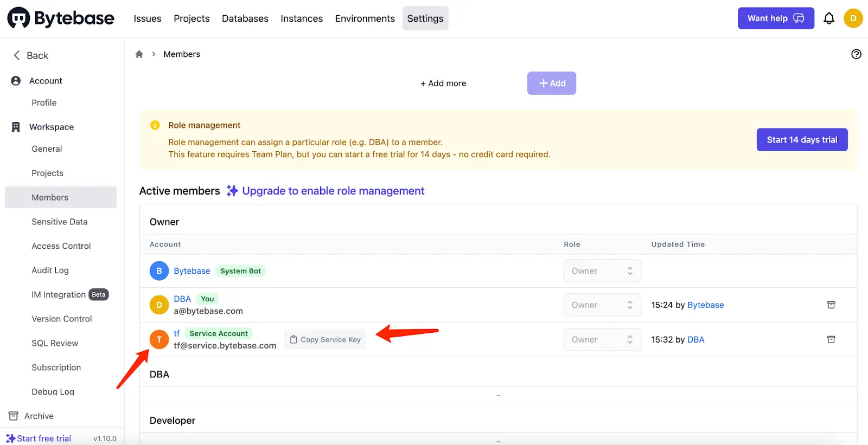Click Members breadcrumb text

click(182, 54)
